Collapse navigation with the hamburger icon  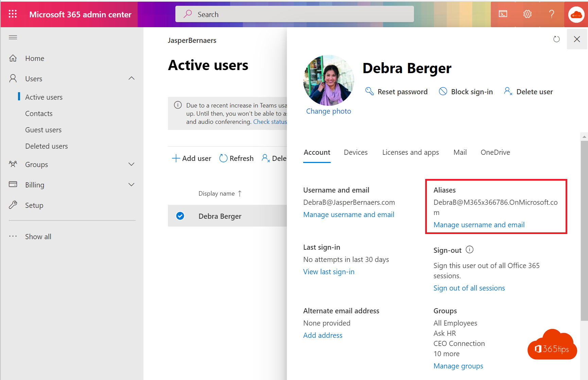point(13,37)
